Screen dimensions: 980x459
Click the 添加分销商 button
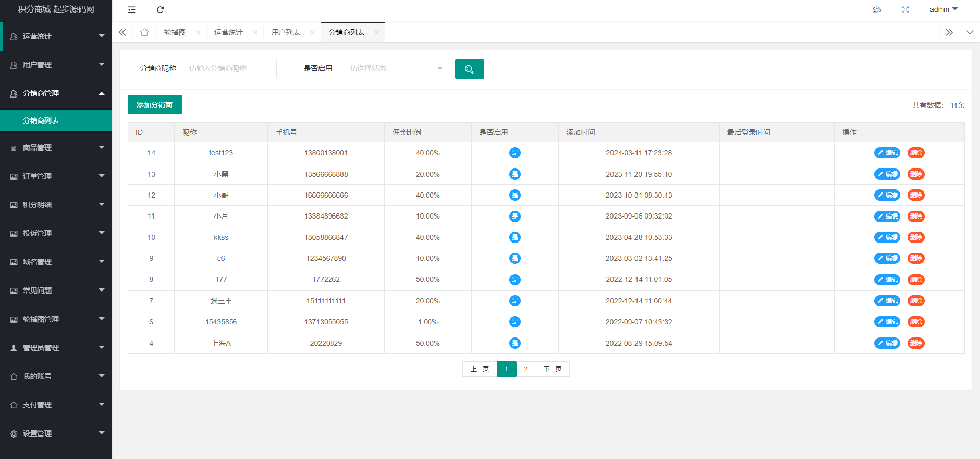pos(154,105)
